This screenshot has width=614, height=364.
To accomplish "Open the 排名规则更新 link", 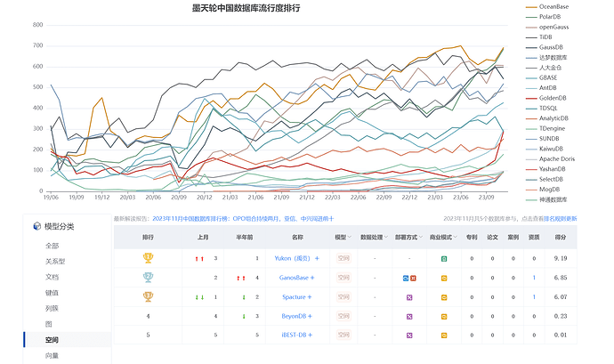I will point(561,219).
